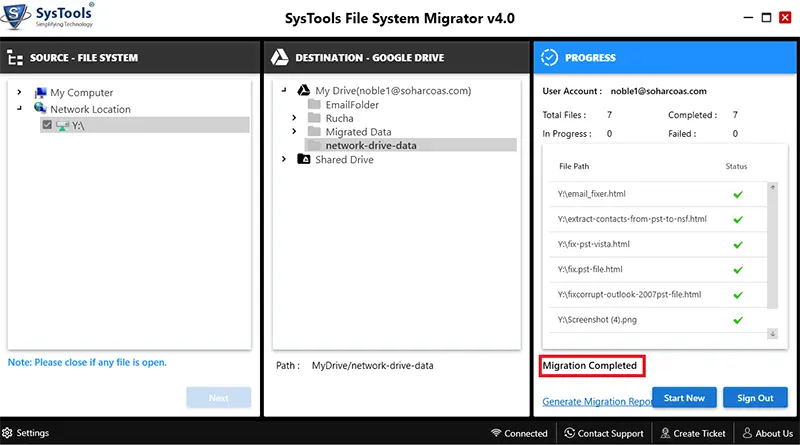Expand the My Computer node
Viewport: 800px width, 445px height.
[19, 92]
